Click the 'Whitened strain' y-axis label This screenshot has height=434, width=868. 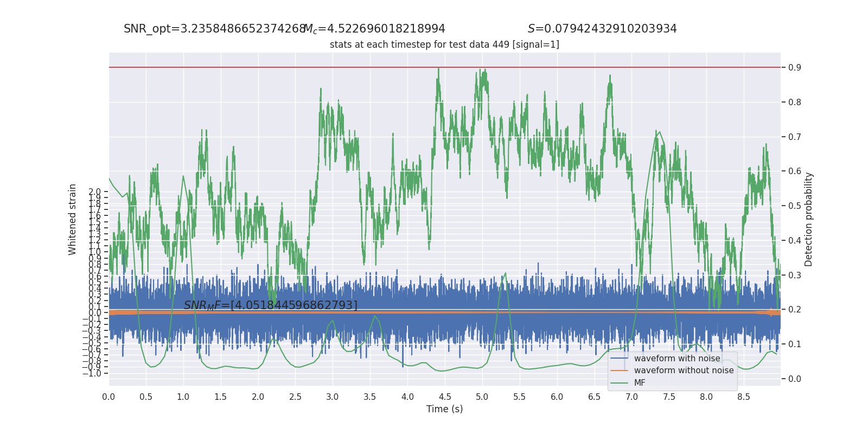coord(73,220)
